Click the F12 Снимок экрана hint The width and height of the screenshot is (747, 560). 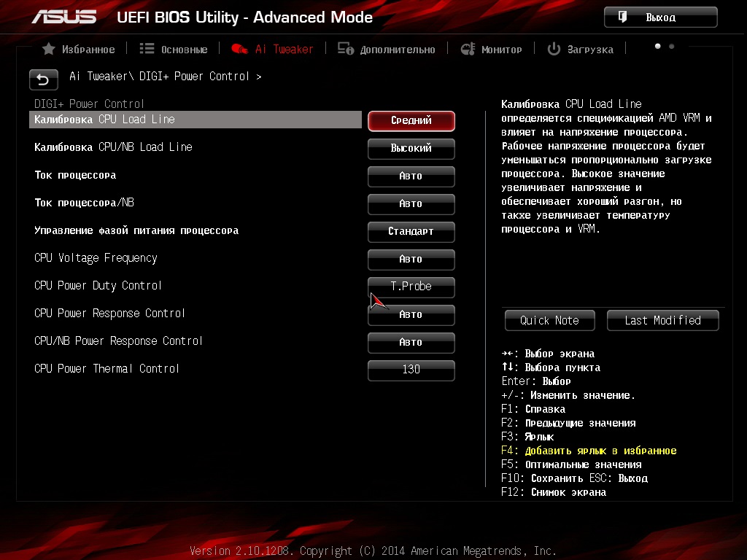click(554, 492)
